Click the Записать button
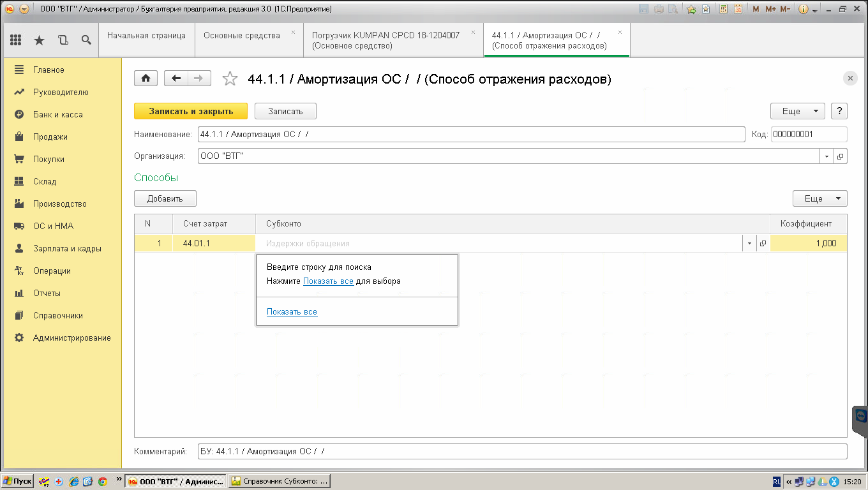Screen dimensions: 868x490 [x=285, y=111]
